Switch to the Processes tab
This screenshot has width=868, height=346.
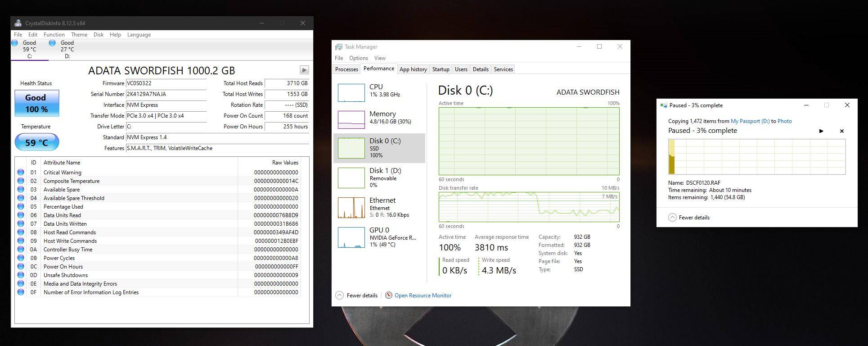coord(346,69)
